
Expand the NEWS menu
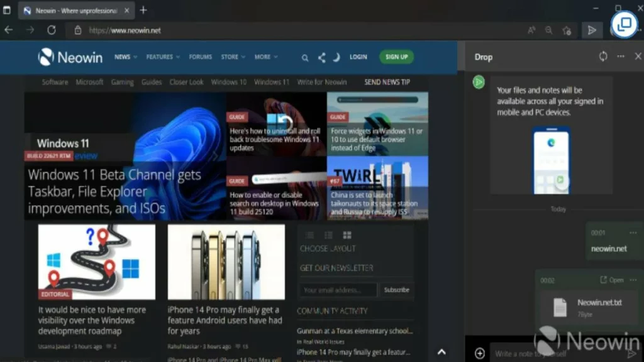coord(126,57)
